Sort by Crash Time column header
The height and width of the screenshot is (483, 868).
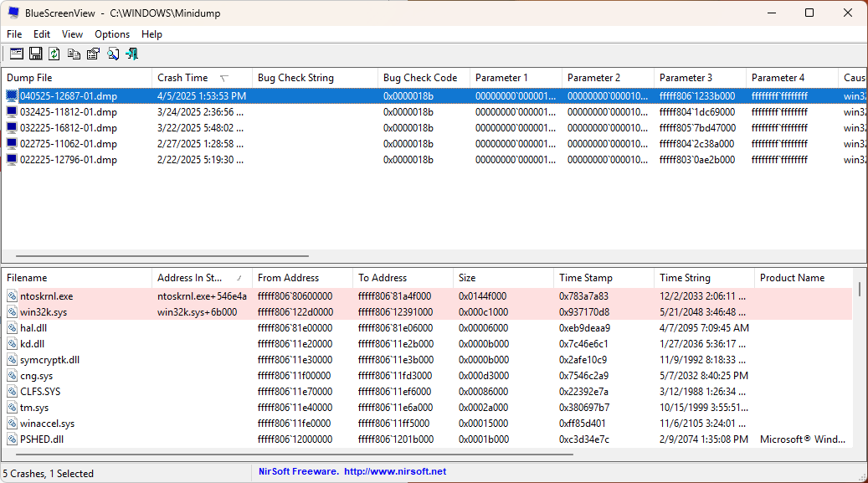click(x=202, y=78)
